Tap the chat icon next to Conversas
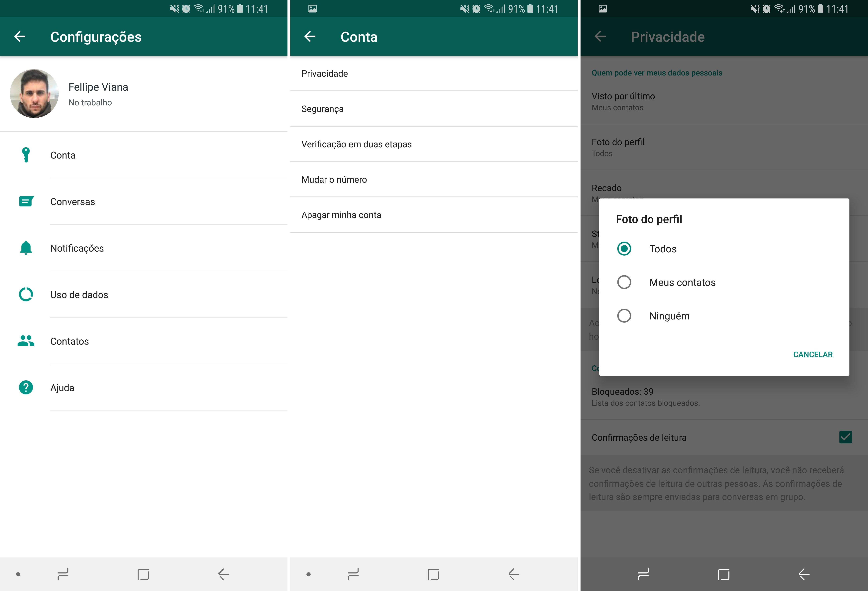 pos(26,201)
